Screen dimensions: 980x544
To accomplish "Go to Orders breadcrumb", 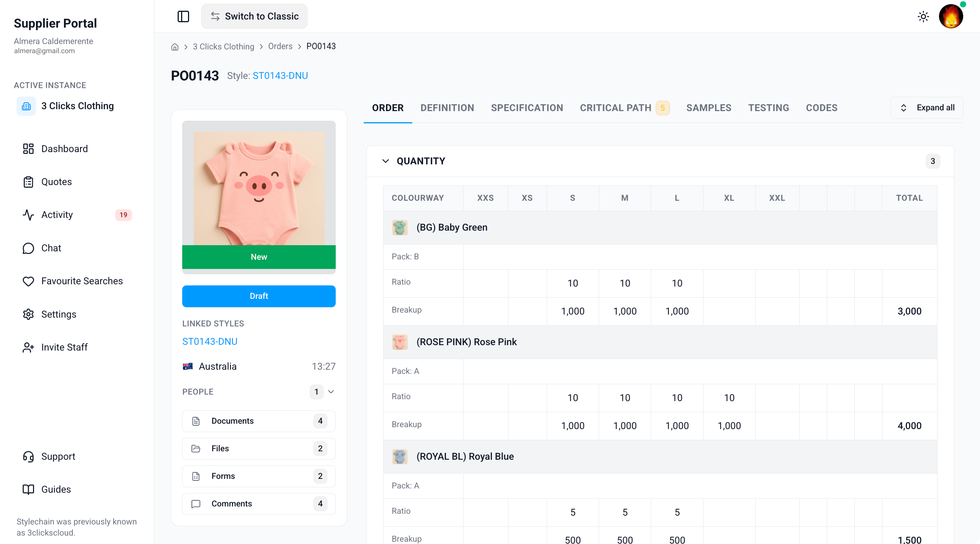I will pyautogui.click(x=280, y=46).
